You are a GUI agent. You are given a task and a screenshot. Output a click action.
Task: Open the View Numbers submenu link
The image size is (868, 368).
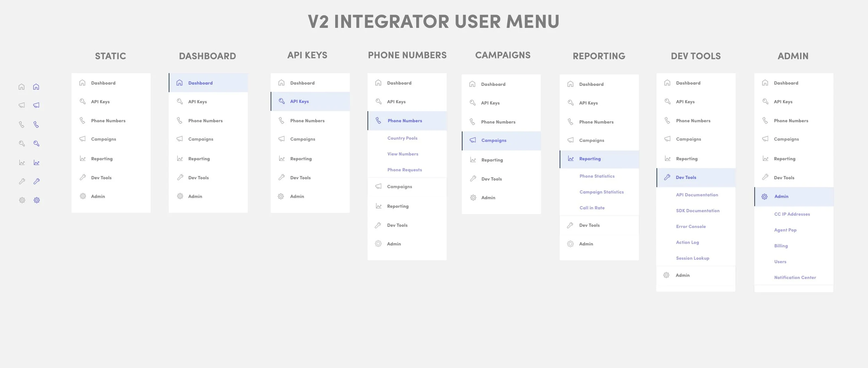click(x=403, y=154)
